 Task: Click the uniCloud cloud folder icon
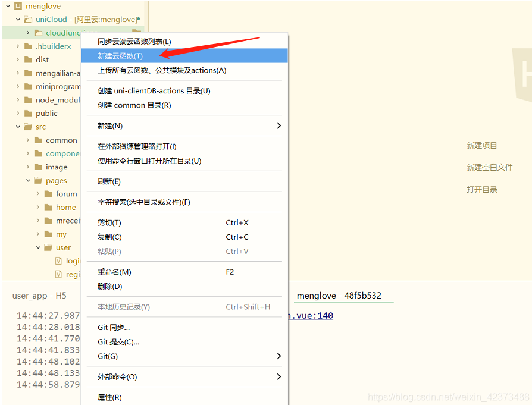27,20
